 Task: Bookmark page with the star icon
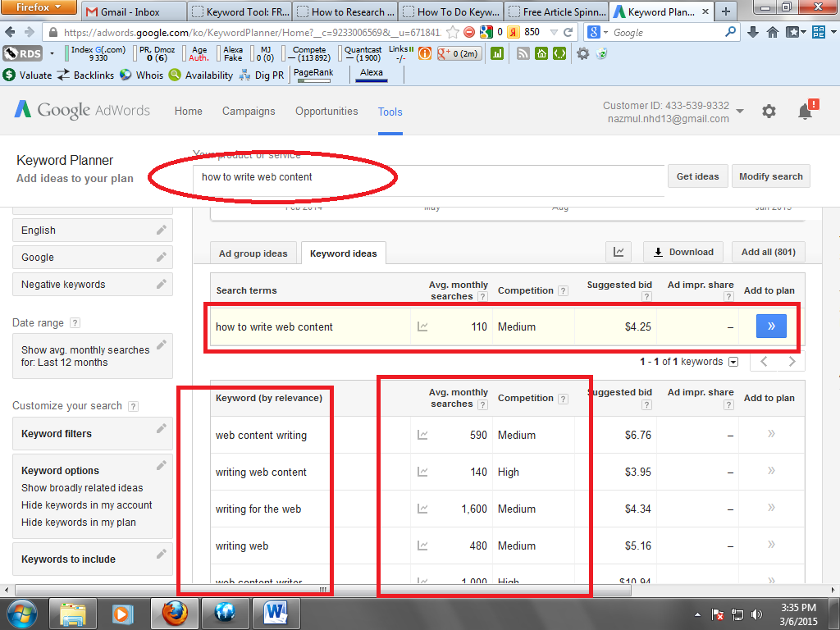(x=453, y=32)
